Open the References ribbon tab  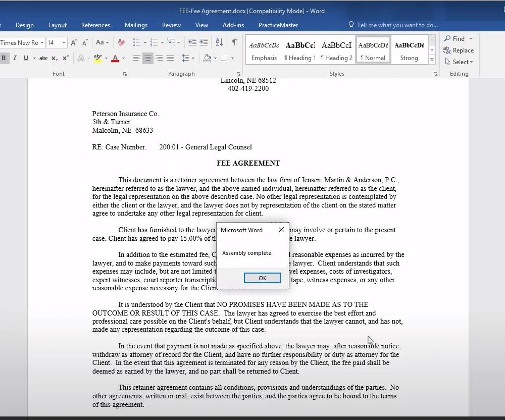[x=95, y=25]
